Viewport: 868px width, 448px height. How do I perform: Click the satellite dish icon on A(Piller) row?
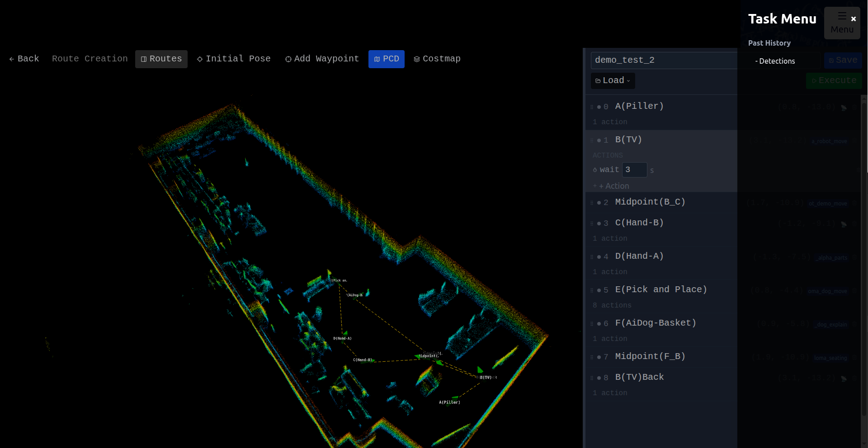point(844,107)
